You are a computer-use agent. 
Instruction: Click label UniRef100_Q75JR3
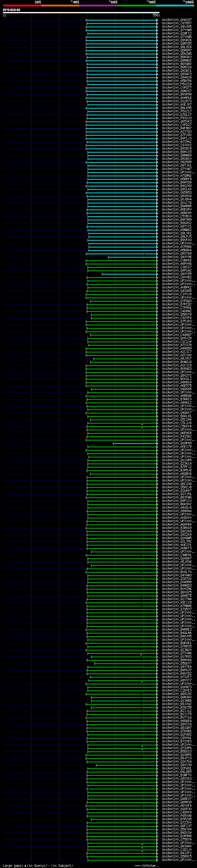177,321
